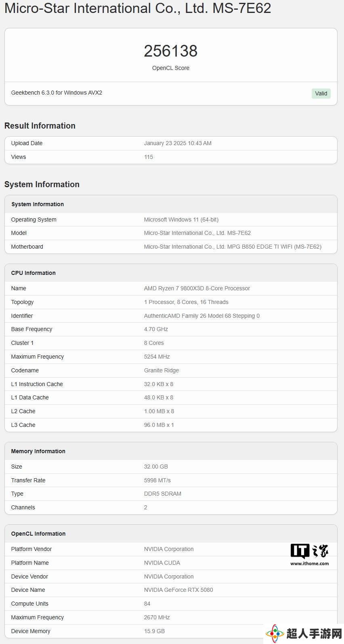Click the Device Name label

[28, 590]
